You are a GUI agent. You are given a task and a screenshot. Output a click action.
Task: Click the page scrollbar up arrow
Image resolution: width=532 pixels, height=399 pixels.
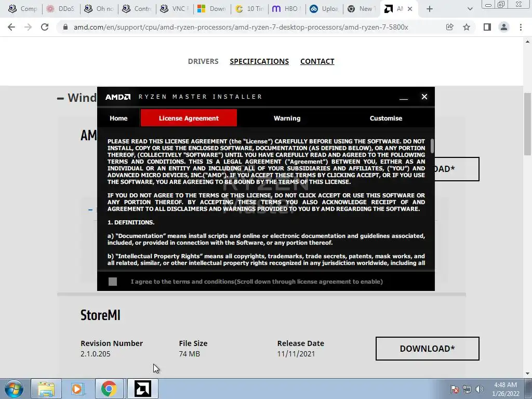[528, 42]
